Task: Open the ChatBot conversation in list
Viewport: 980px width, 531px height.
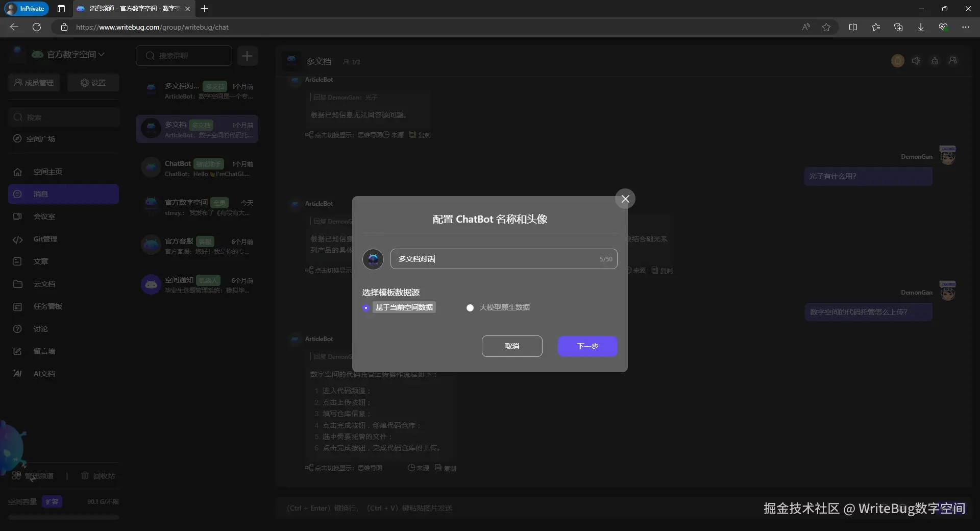Action: click(197, 168)
